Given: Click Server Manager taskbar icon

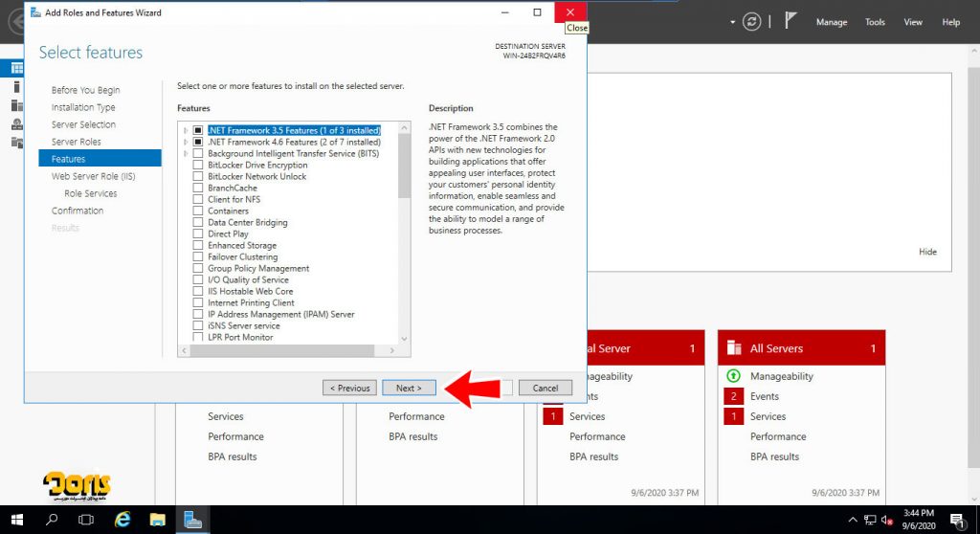Looking at the screenshot, I should (x=192, y=520).
